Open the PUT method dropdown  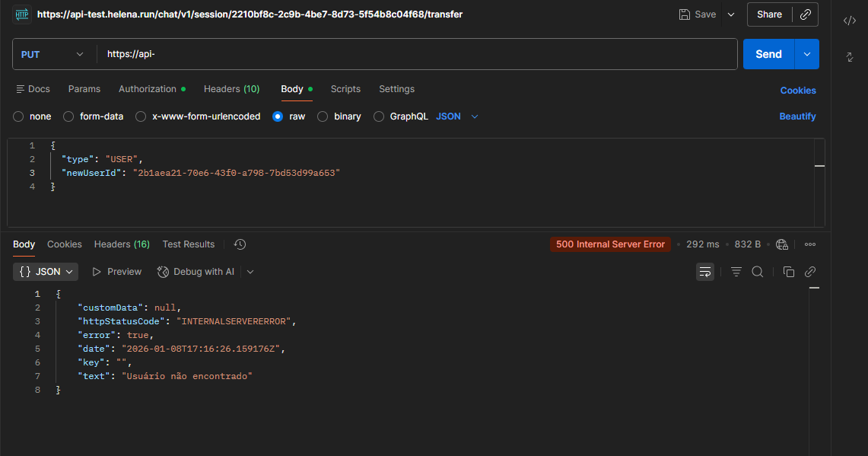click(x=52, y=54)
